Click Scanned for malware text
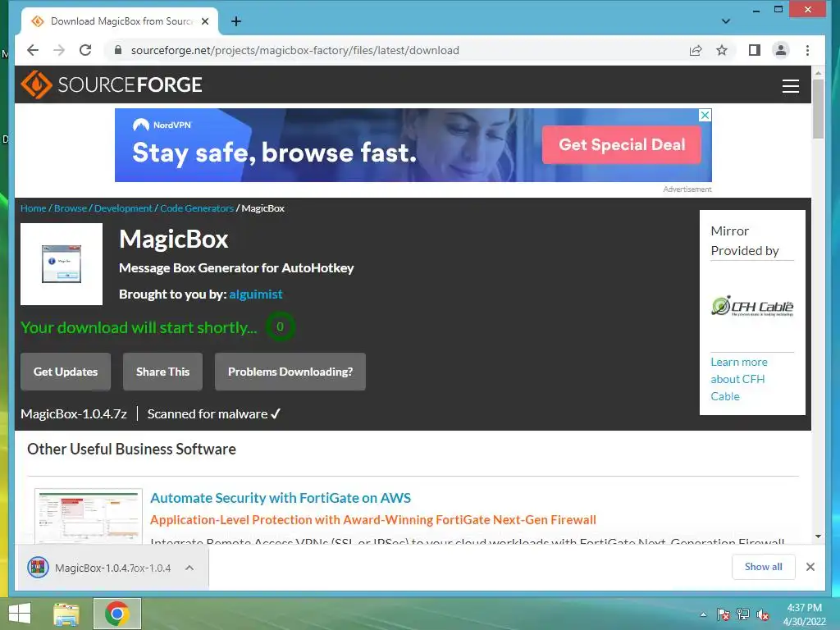 click(x=214, y=414)
